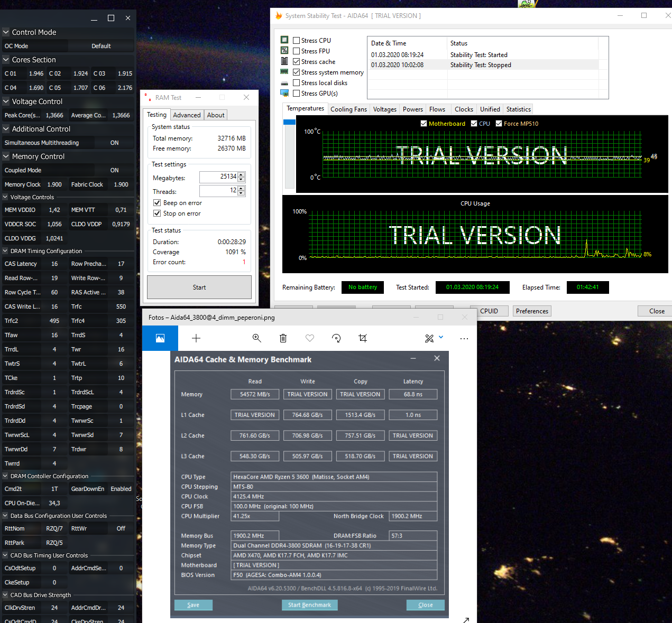This screenshot has width=672, height=623.
Task: Toggle Force MP510 temperature graph checkbox
Action: 499,124
